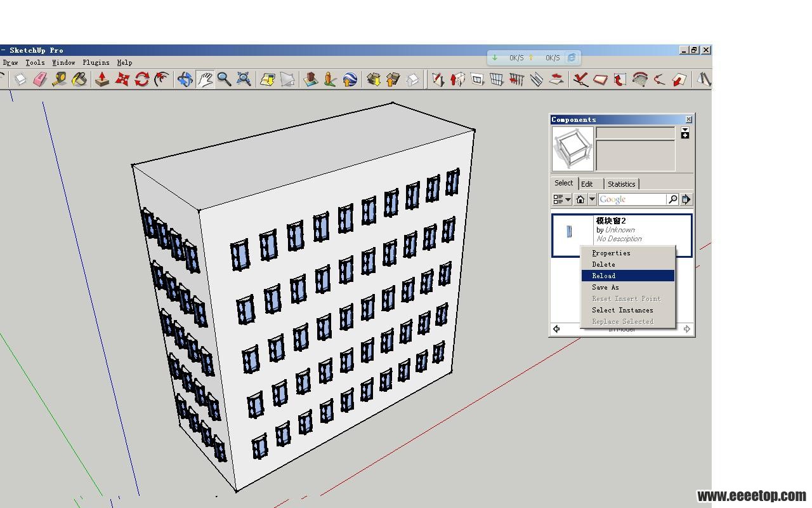812x508 pixels.
Task: Click the Get Models download icon
Action: 374,79
